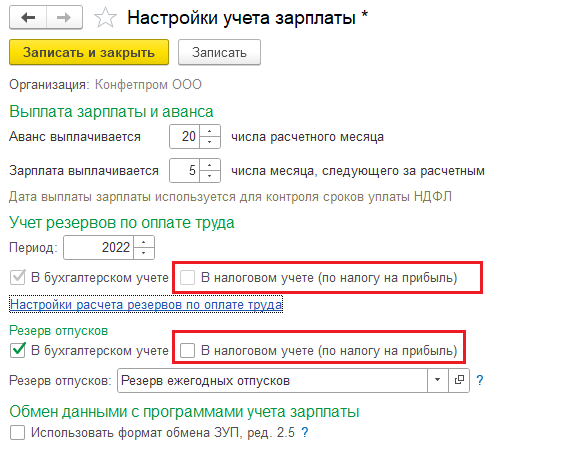Image resolution: width=584 pixels, height=474 pixels.
Task: Show help for the vacation reserve field
Action: pyautogui.click(x=480, y=380)
